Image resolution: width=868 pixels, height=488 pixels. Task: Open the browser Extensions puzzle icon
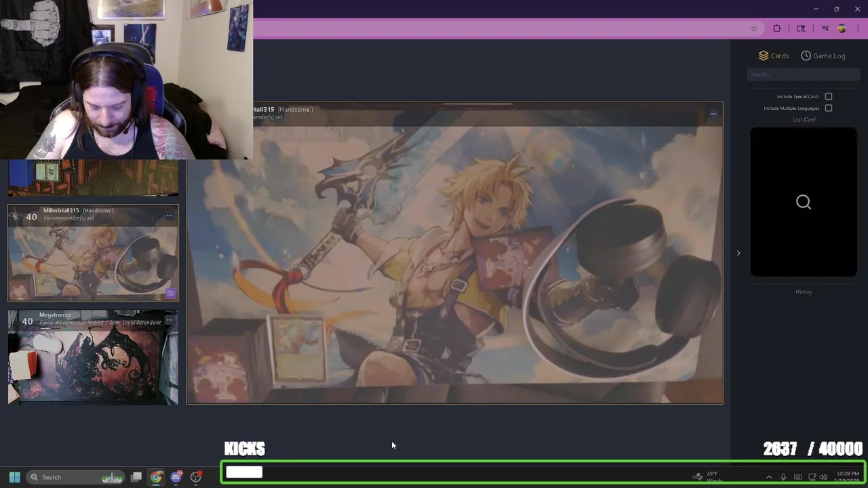coord(777,28)
